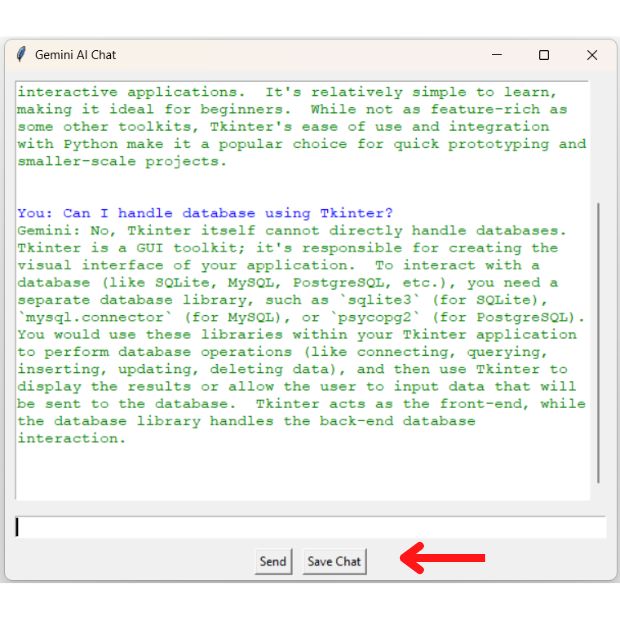This screenshot has width=620, height=620.
Task: Click the line starting 'Tkinter is a GUI toolkit'
Action: coord(287,248)
